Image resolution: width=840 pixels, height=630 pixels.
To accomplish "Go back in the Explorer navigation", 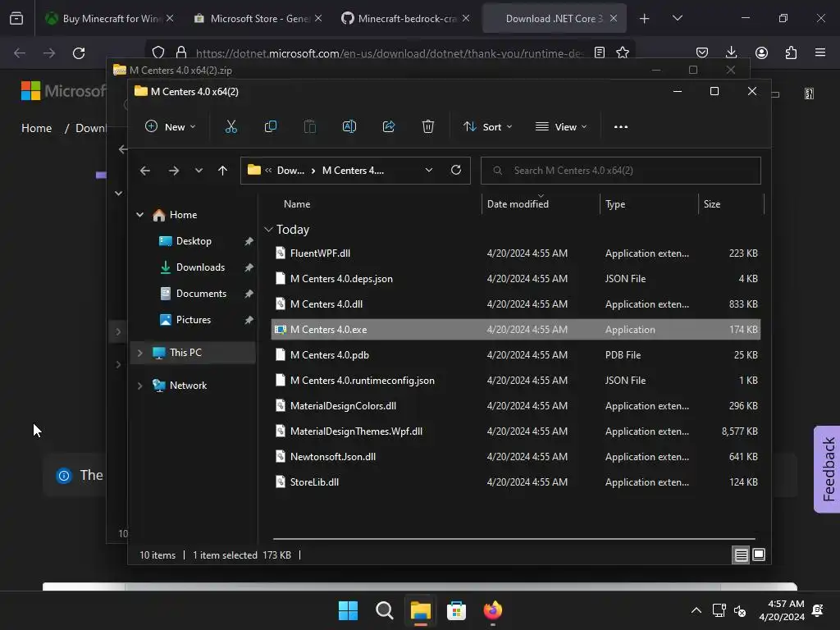I will click(144, 171).
